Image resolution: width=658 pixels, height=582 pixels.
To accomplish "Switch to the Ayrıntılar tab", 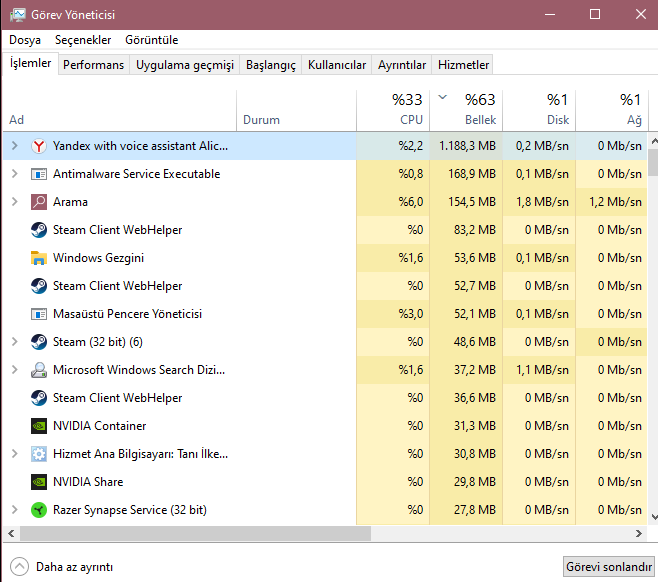I will tap(402, 65).
